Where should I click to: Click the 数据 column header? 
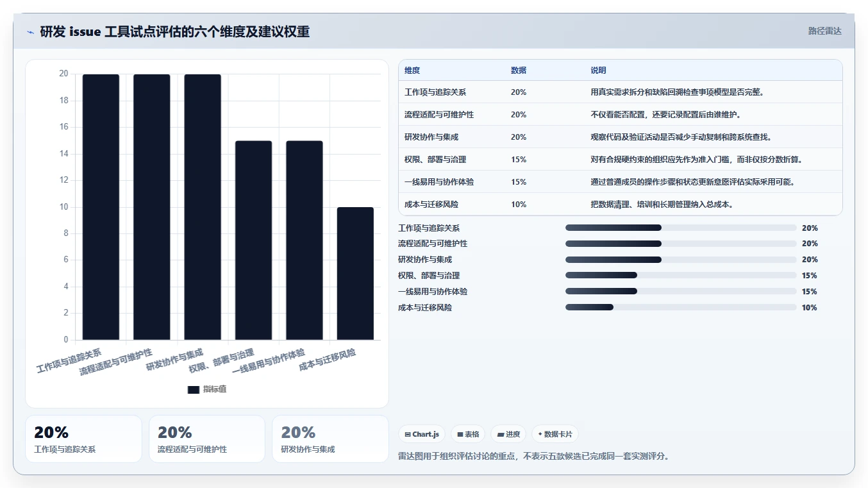pos(519,71)
